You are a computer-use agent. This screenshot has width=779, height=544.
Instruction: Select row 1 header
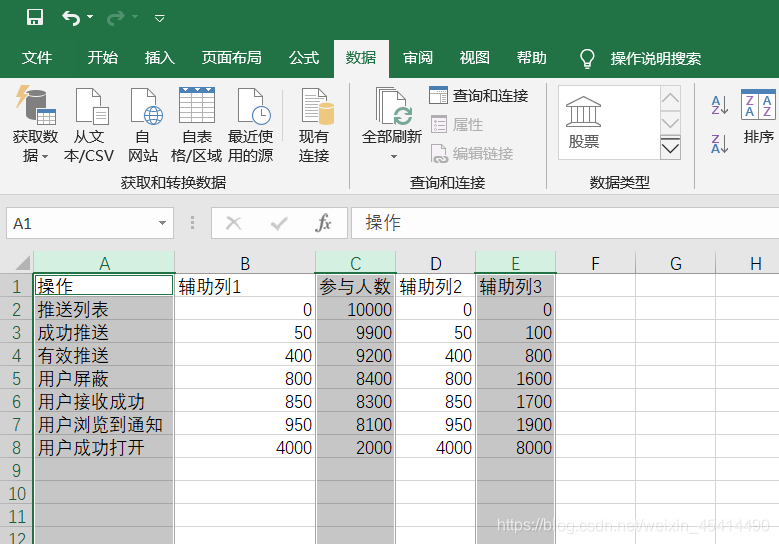[16, 286]
